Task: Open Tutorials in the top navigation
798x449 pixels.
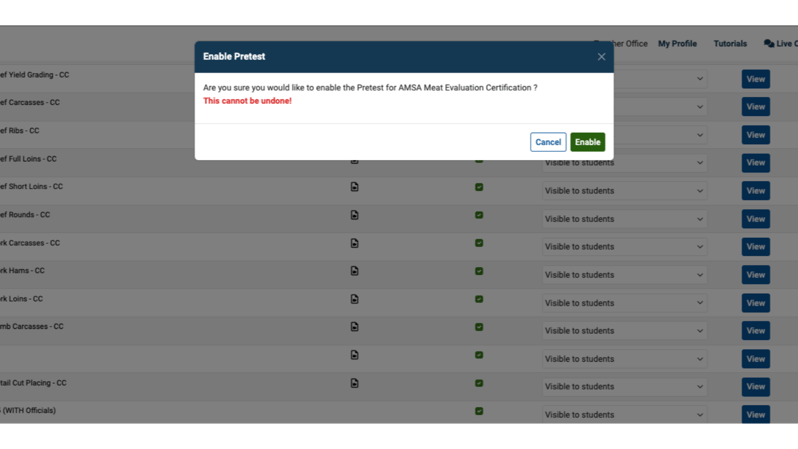Action: point(730,44)
